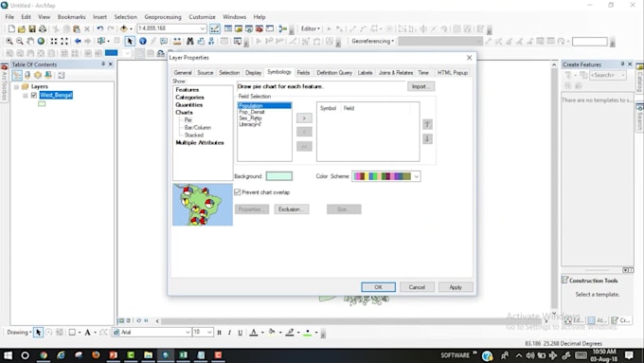Open the Geoprocessing menu
644x363 pixels.
click(163, 17)
